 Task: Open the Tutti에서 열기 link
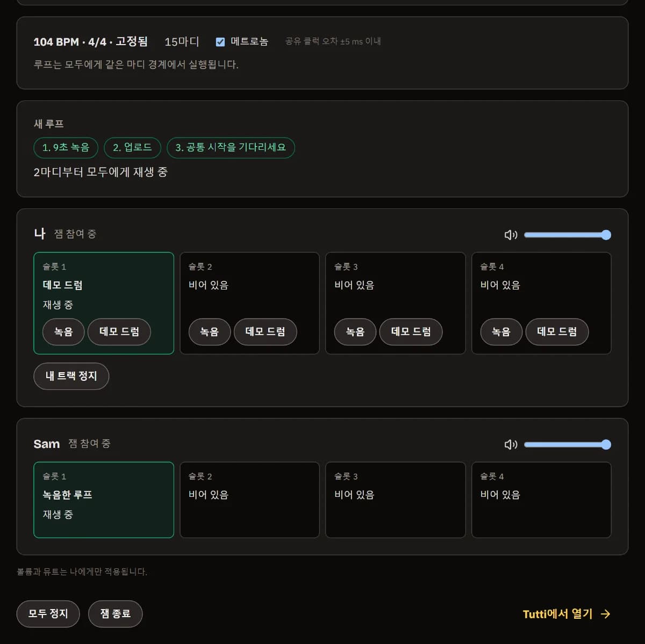click(x=567, y=614)
